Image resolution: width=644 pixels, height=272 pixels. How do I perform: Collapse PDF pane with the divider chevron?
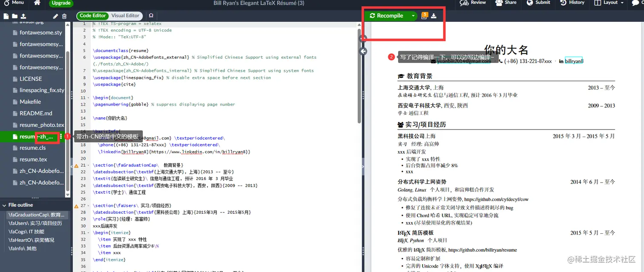tap(363, 166)
